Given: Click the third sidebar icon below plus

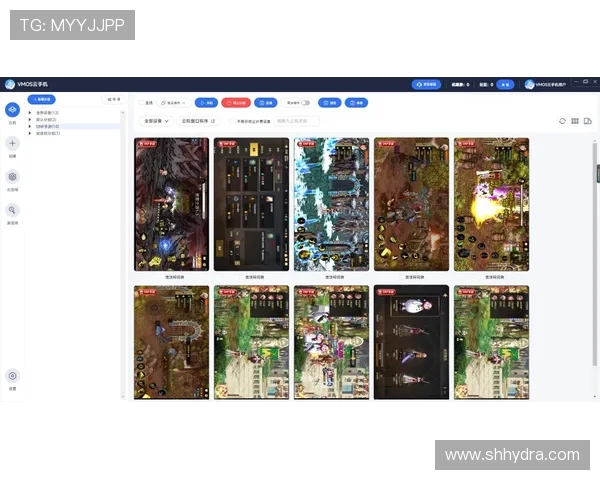Looking at the screenshot, I should pyautogui.click(x=12, y=177).
